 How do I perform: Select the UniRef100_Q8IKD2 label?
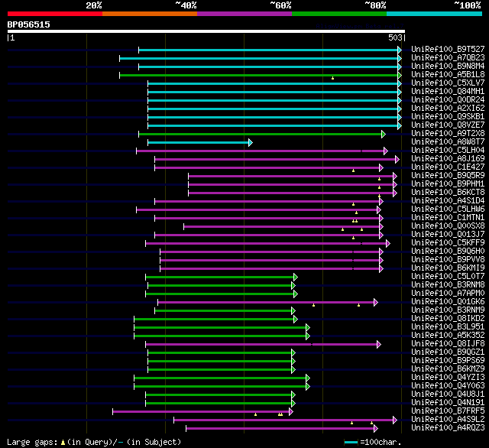[448, 319]
